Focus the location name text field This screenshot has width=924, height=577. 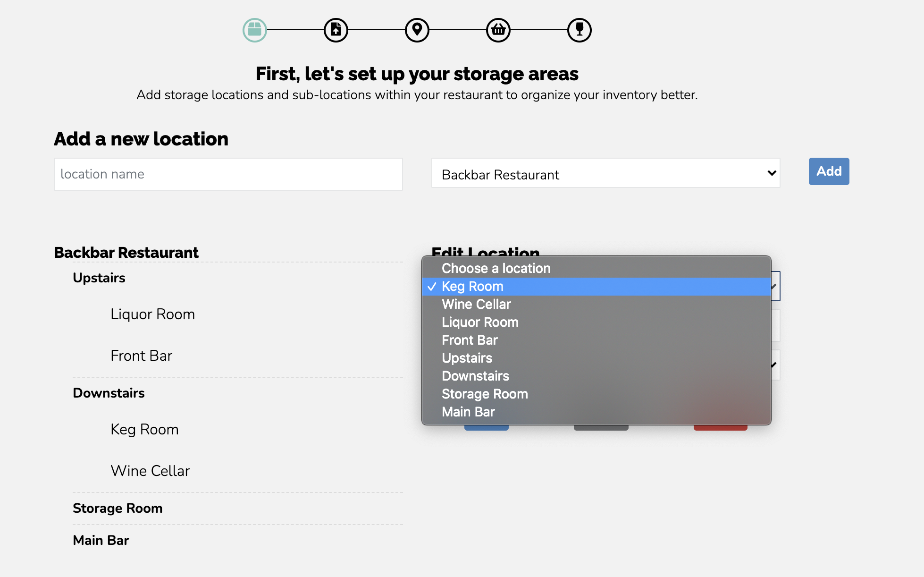[x=228, y=174]
